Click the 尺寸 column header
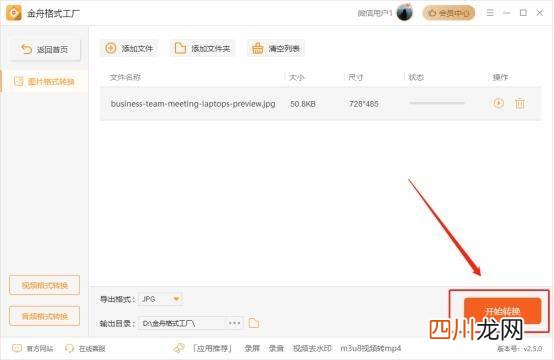Screen dimensions: 554x360 355,77
